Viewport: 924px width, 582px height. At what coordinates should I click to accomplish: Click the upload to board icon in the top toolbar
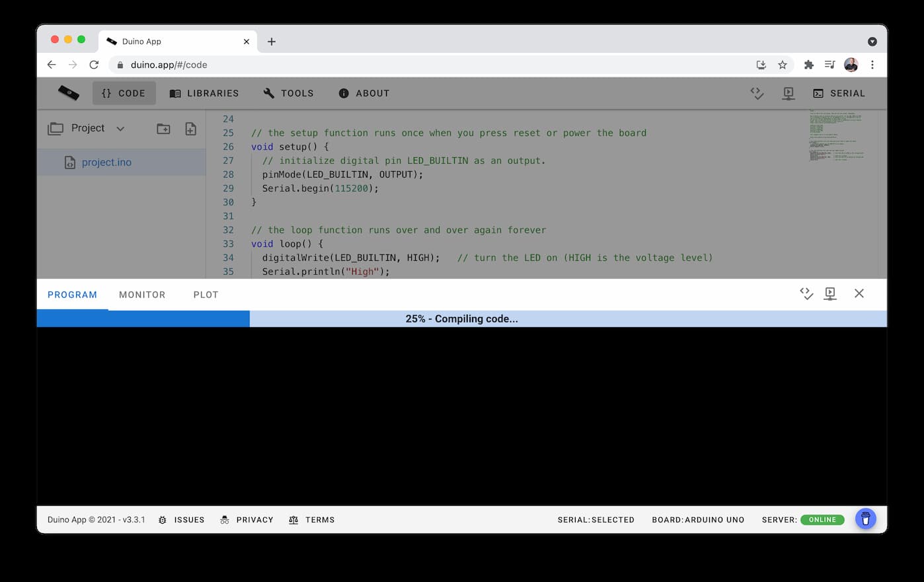[788, 93]
